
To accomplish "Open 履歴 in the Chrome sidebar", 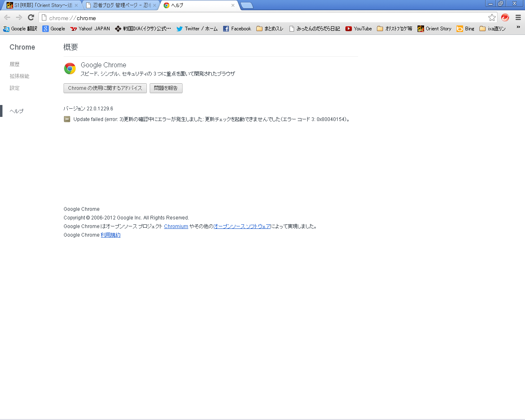I will (15, 64).
